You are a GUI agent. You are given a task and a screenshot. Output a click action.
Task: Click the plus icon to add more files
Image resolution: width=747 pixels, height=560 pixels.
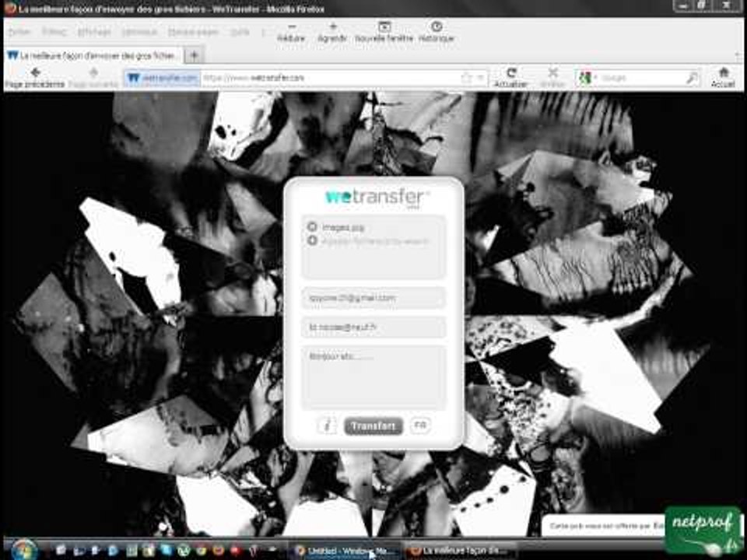[x=312, y=240]
